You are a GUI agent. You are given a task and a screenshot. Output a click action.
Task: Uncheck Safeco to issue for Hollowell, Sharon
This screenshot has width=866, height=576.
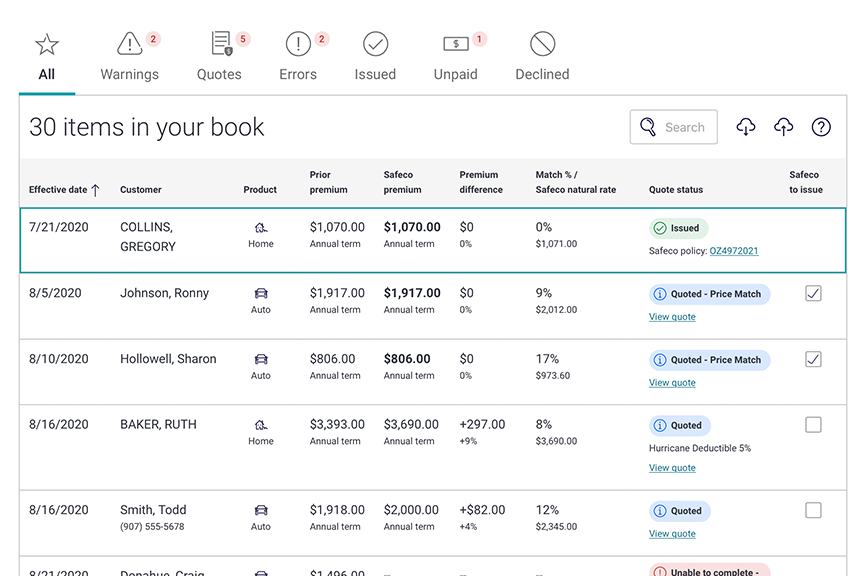click(813, 359)
